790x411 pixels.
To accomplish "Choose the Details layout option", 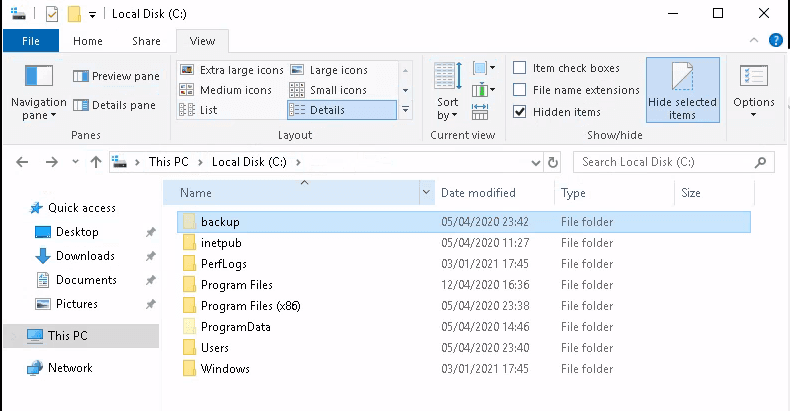I will tap(342, 110).
